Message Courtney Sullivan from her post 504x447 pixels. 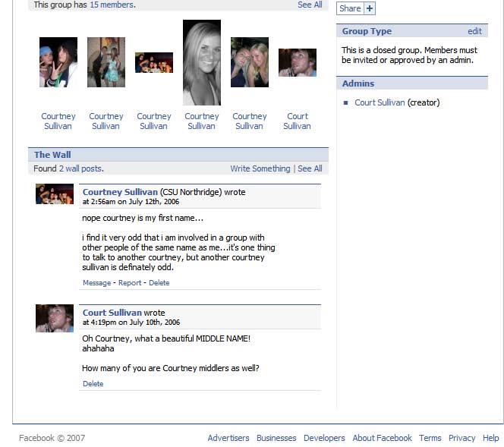coord(96,283)
